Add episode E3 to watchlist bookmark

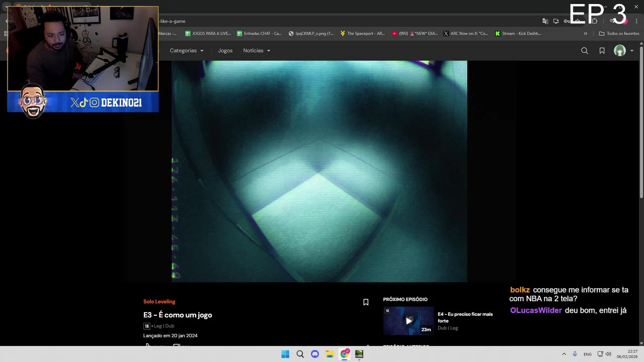pyautogui.click(x=366, y=302)
